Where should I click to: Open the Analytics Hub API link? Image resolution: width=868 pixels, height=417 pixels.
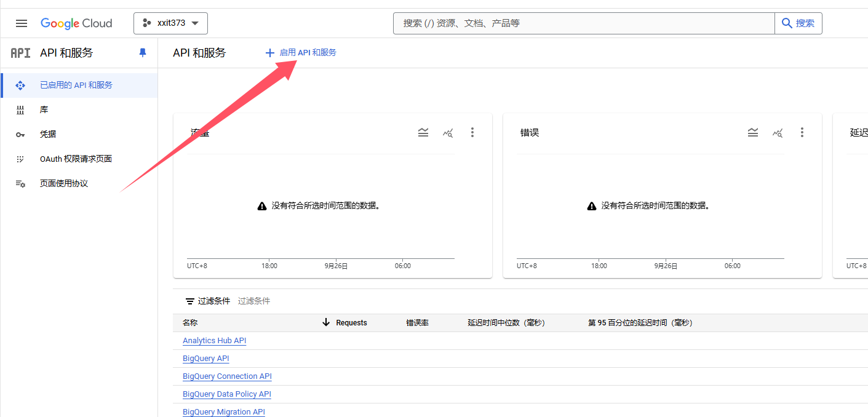pyautogui.click(x=214, y=341)
